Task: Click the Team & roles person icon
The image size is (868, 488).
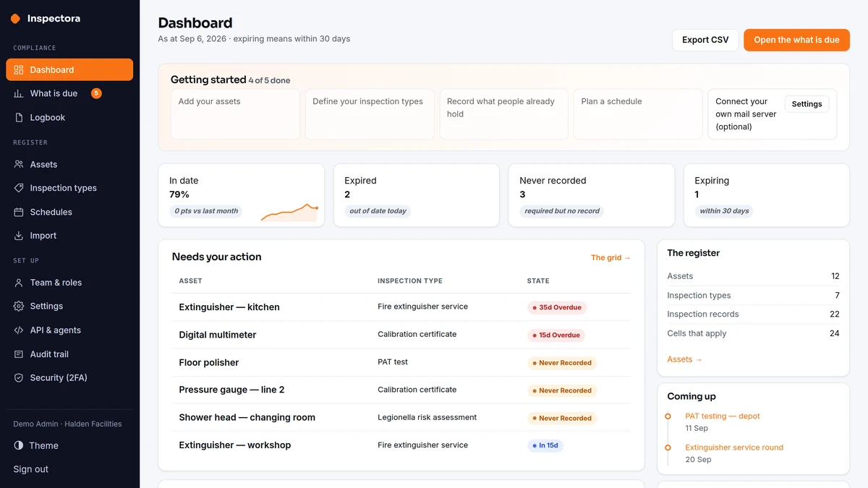Action: (19, 283)
